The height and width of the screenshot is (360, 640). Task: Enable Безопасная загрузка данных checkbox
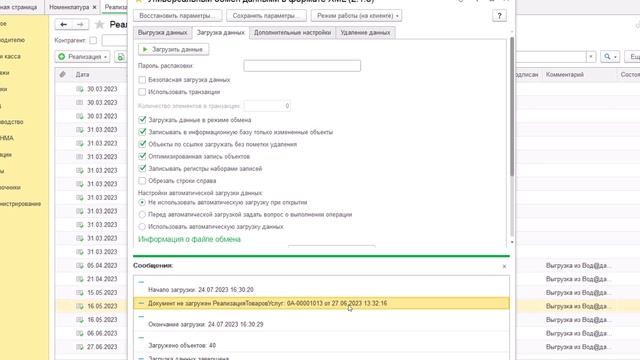click(142, 80)
